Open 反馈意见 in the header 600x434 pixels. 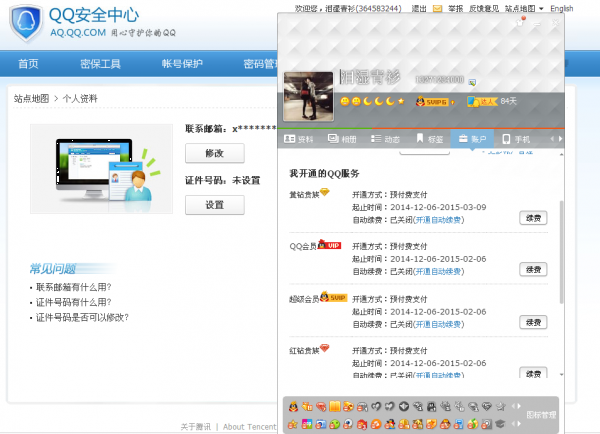484,8
